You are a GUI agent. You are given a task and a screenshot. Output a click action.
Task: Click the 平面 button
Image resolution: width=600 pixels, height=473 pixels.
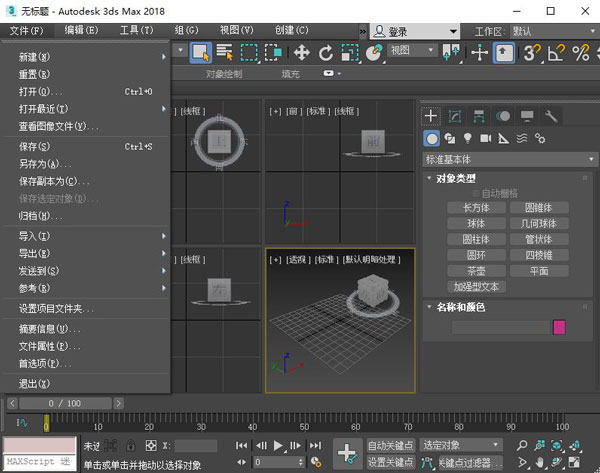click(x=539, y=271)
